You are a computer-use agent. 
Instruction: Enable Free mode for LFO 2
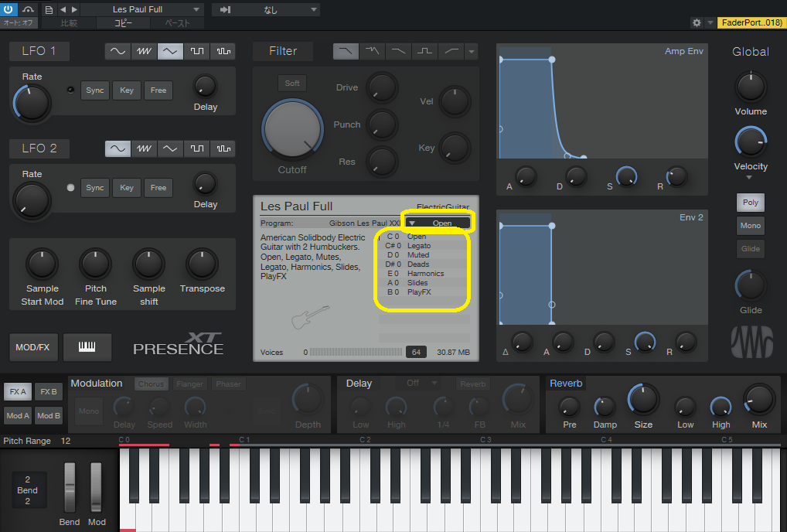pyautogui.click(x=158, y=188)
